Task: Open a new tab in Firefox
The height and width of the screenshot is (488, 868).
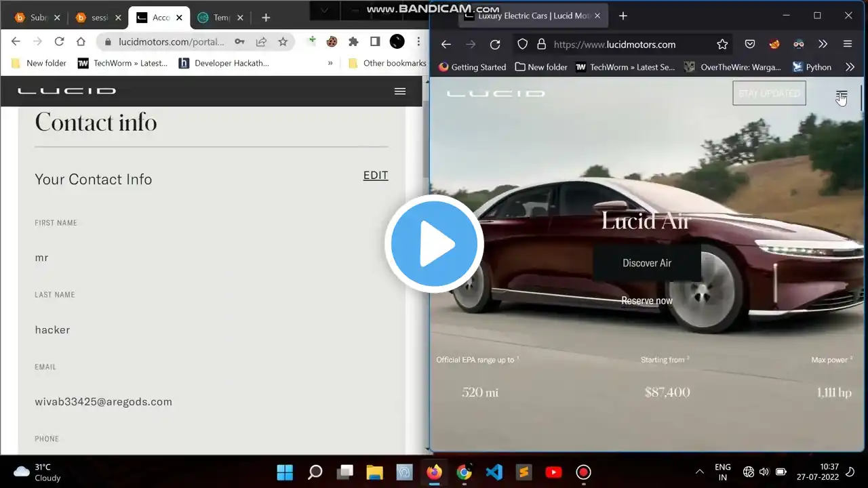Action: pyautogui.click(x=623, y=16)
